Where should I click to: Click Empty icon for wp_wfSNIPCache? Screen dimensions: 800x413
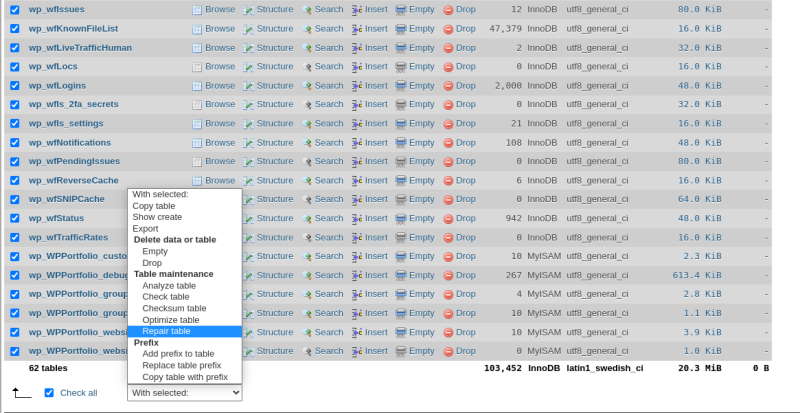point(401,200)
